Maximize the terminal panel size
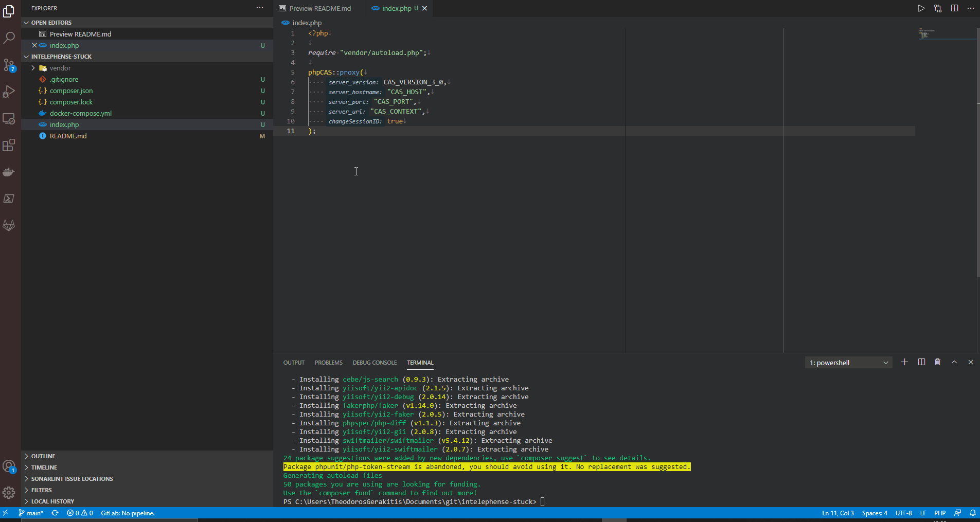Screen dimensions: 980x522 (954, 363)
